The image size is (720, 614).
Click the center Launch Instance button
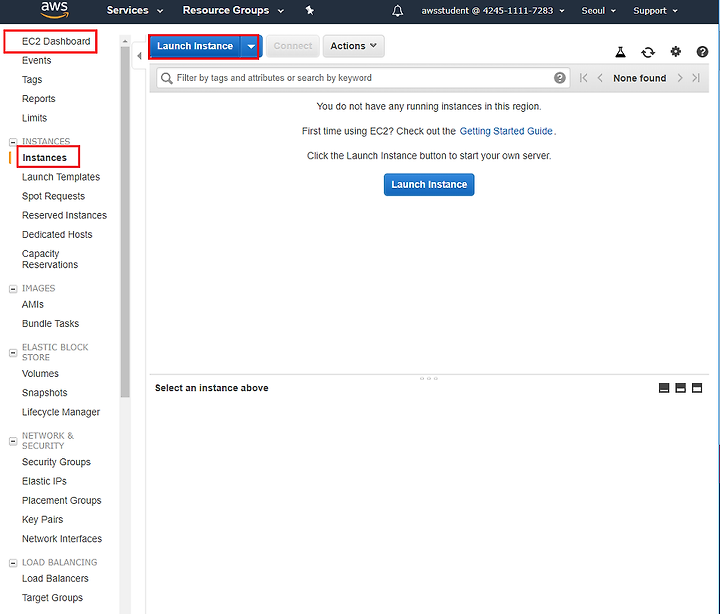coord(429,185)
